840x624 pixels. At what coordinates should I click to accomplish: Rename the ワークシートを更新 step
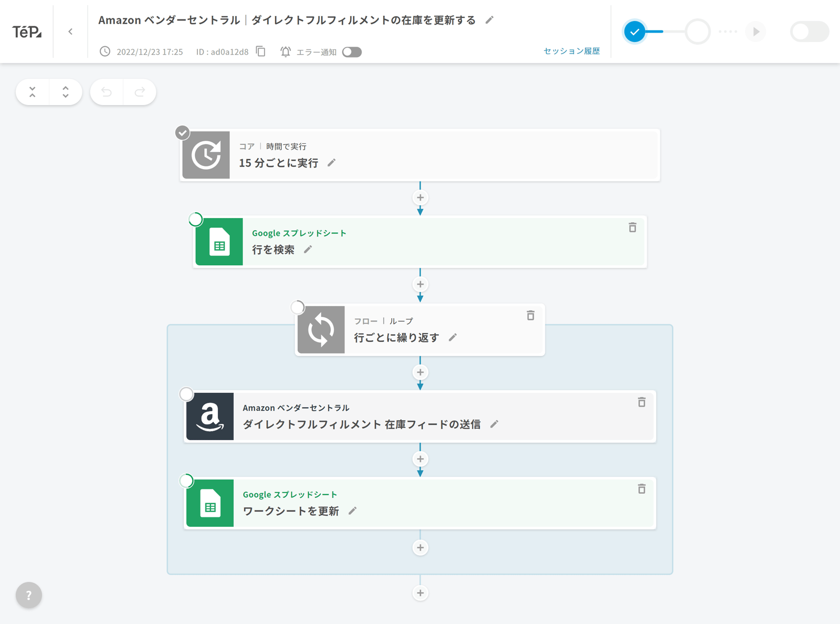(x=352, y=511)
